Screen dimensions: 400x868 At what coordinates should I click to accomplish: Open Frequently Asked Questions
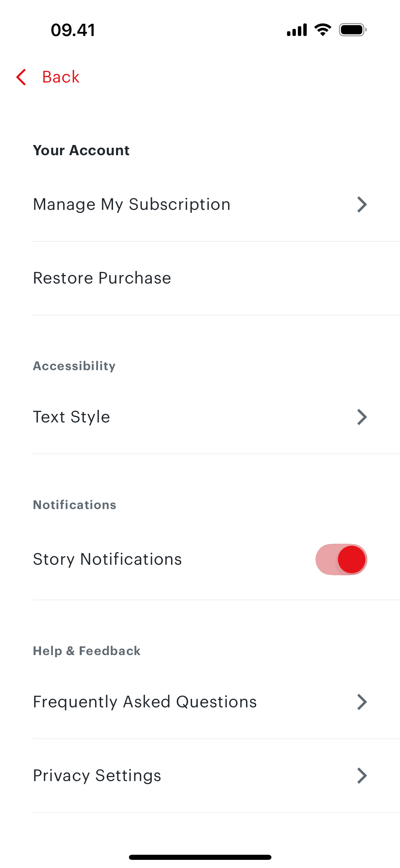coord(145,702)
